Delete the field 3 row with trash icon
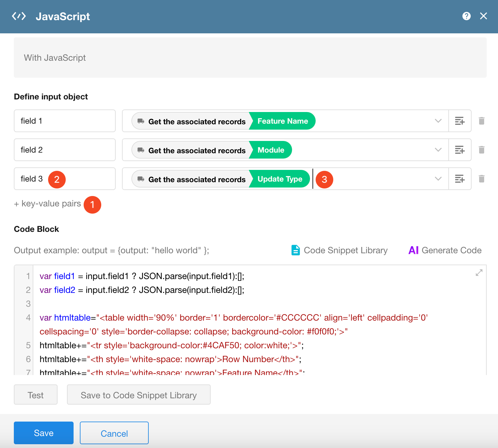Viewport: 498px width, 448px height. pyautogui.click(x=481, y=179)
